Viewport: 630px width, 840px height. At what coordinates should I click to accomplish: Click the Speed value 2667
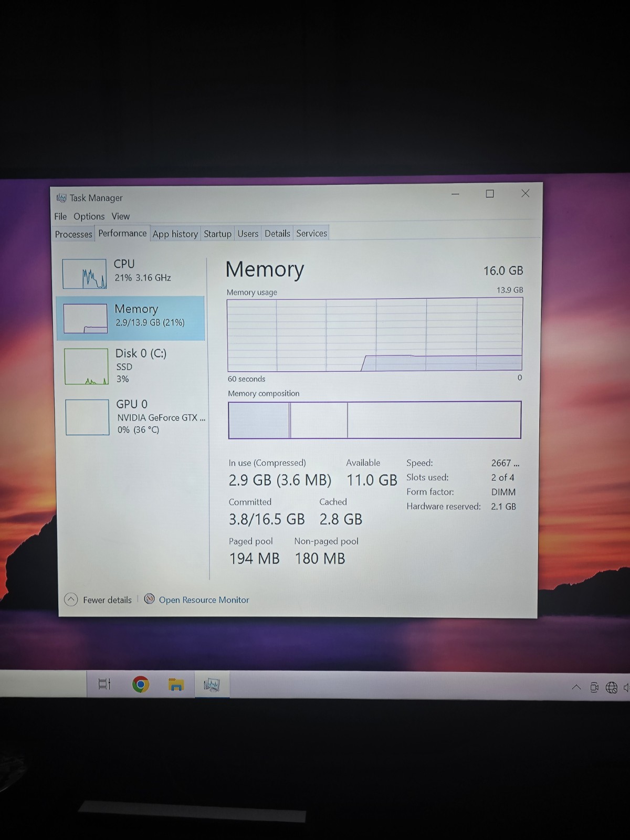click(505, 463)
